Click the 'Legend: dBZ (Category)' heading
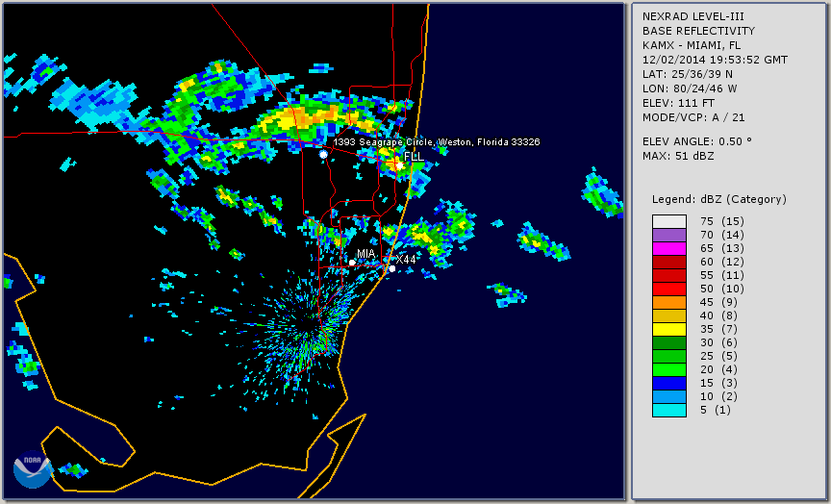The height and width of the screenshot is (504, 831). [719, 199]
